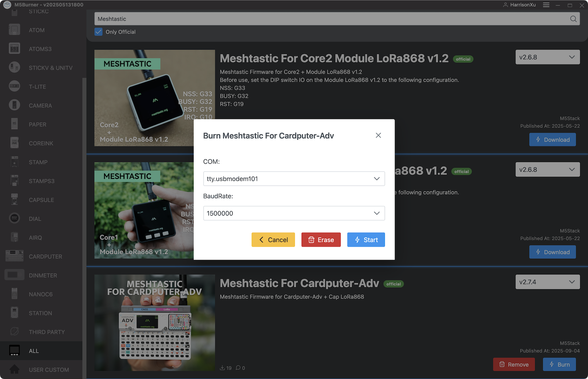Select the DINMETER device icon
588x379 pixels.
coord(14,275)
